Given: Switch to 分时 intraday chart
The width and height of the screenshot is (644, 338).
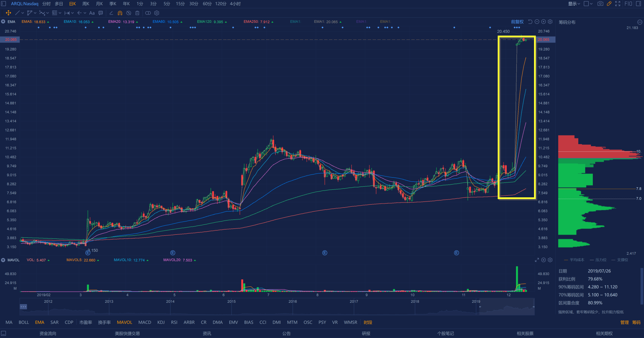Looking at the screenshot, I should click(46, 4).
